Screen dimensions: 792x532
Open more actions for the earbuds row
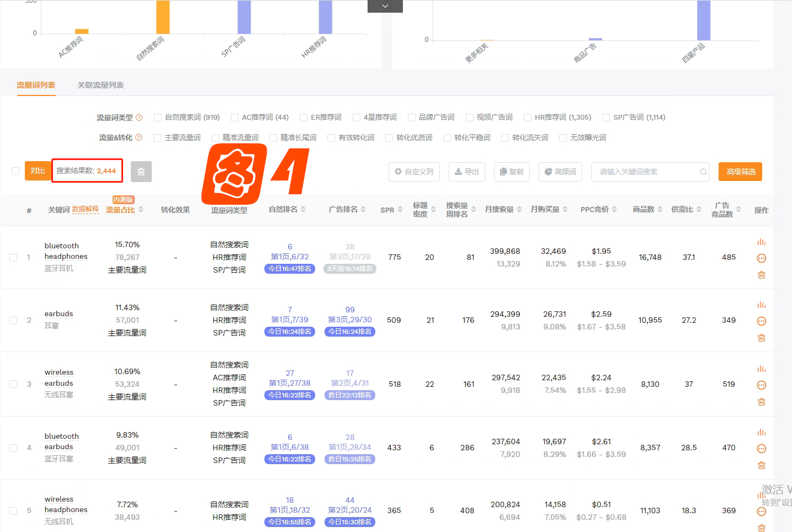761,321
